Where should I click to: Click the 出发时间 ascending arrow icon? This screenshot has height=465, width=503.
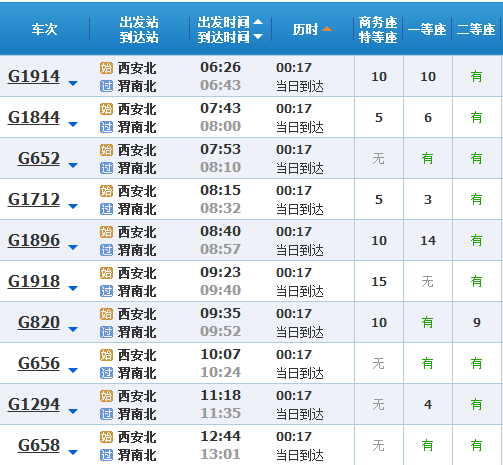point(258,22)
